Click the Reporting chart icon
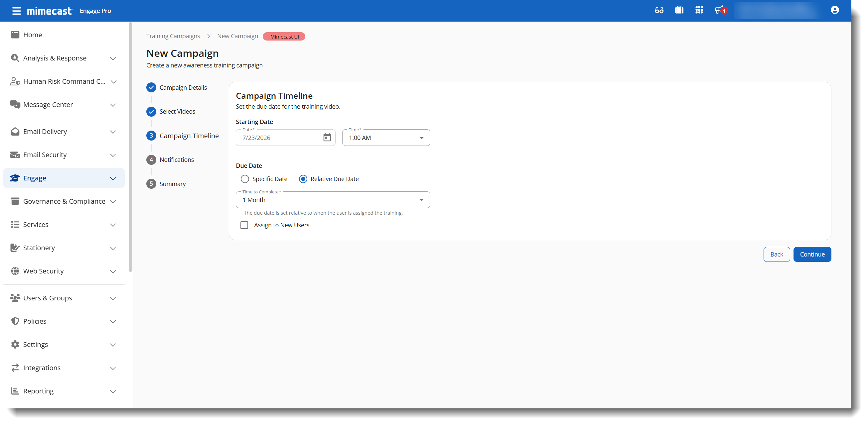Image resolution: width=868 pixels, height=425 pixels. pos(15,391)
